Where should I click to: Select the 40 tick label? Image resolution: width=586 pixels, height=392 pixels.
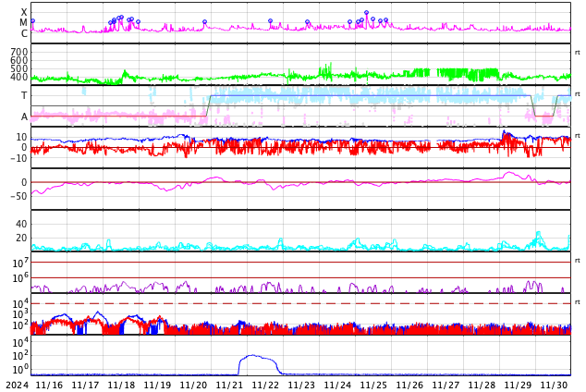21,224
